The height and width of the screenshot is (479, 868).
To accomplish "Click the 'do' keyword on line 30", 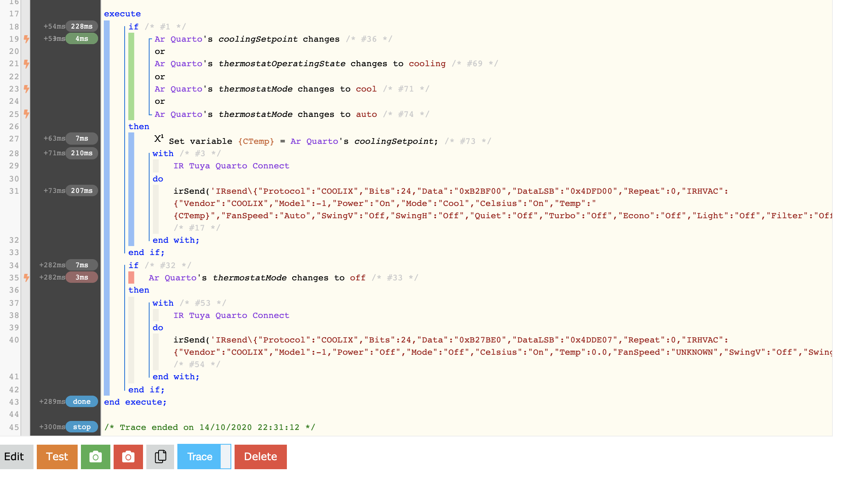I will tap(158, 179).
